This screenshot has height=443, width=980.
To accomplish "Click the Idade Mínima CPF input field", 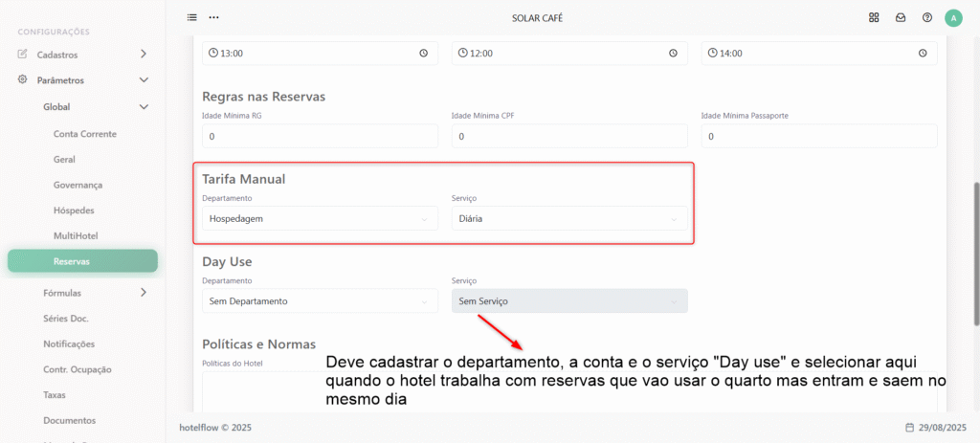I will click(x=569, y=136).
